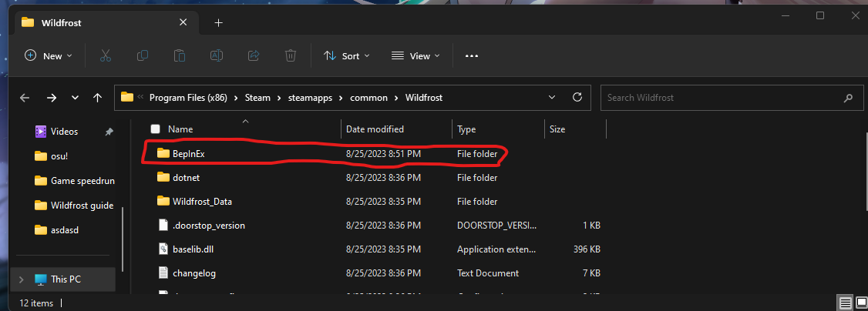Image resolution: width=868 pixels, height=311 pixels.
Task: Open Videos in the navigation pane
Action: pos(64,132)
